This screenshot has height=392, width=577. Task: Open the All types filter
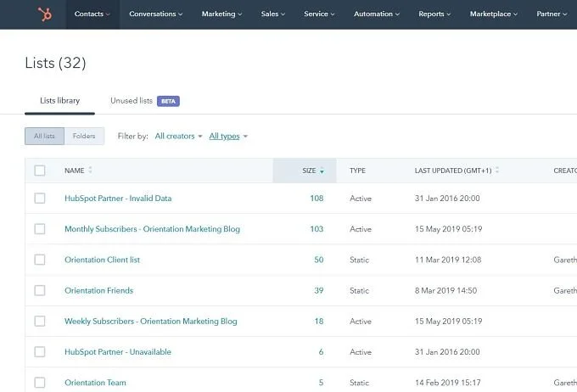pos(228,137)
